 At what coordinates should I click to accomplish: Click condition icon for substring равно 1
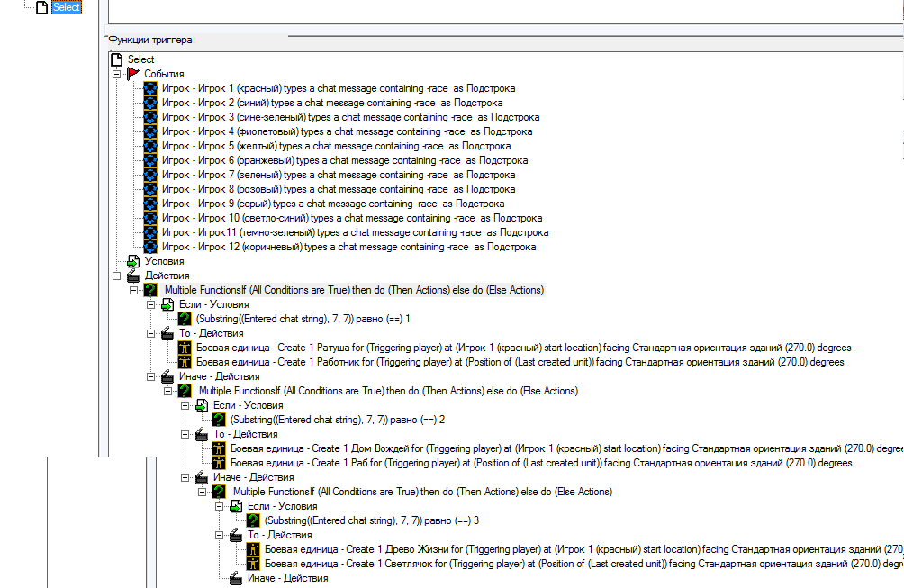[185, 319]
